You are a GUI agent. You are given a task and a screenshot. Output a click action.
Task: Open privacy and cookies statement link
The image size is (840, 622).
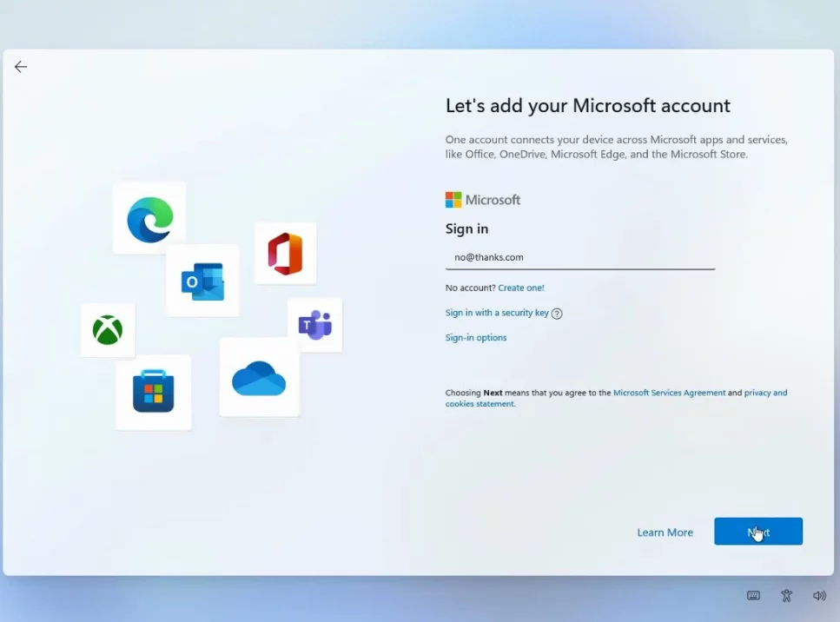616,398
